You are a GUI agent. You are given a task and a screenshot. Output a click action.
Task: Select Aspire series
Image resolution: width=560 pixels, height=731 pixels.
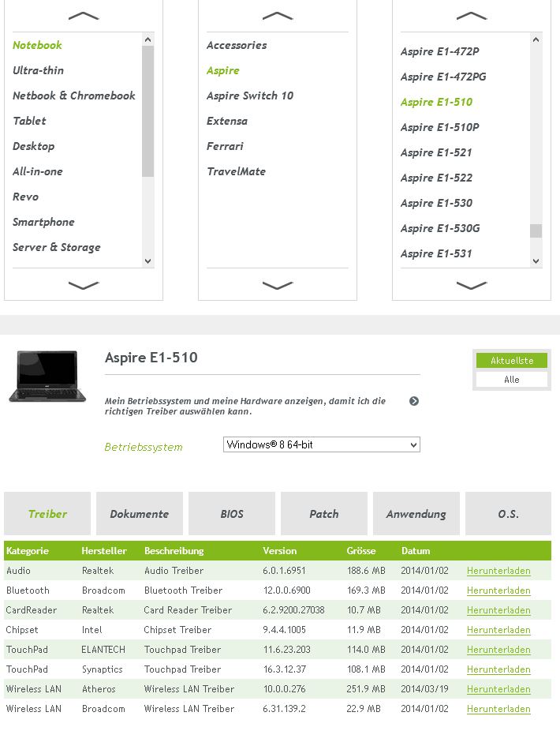223,71
